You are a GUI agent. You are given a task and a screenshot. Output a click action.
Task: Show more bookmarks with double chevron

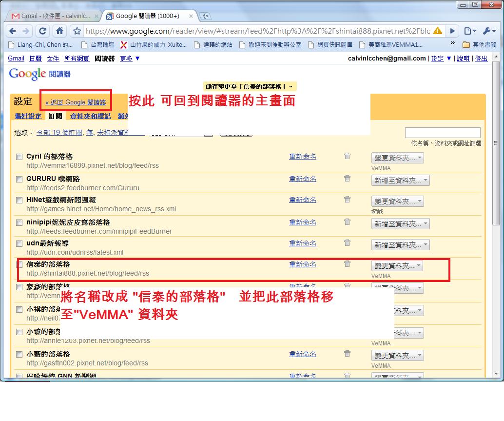pos(452,43)
